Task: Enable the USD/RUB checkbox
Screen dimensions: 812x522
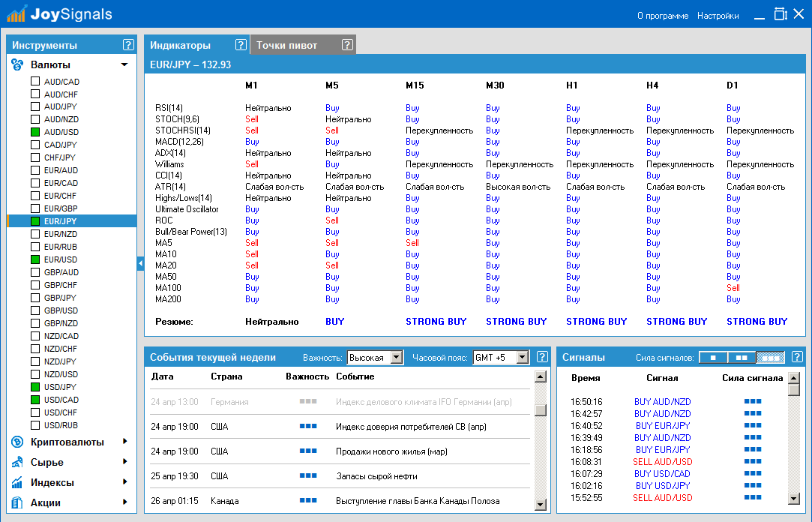Action: pos(35,425)
